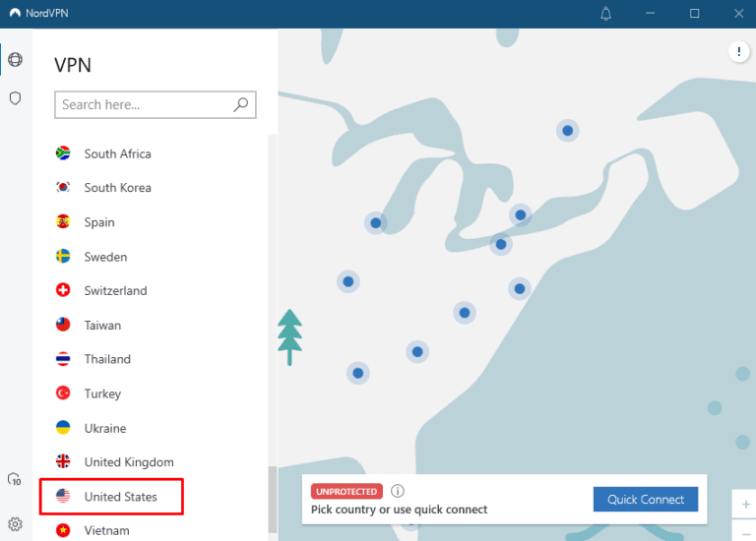Click the northernmost server dot on map
Image resolution: width=756 pixels, height=541 pixels.
pos(567,130)
